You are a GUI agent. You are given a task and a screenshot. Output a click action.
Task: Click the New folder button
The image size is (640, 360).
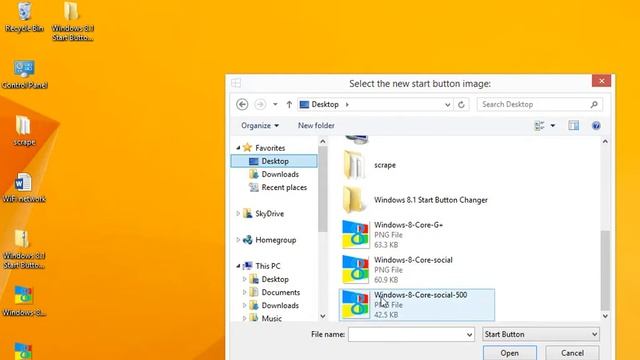[316, 126]
